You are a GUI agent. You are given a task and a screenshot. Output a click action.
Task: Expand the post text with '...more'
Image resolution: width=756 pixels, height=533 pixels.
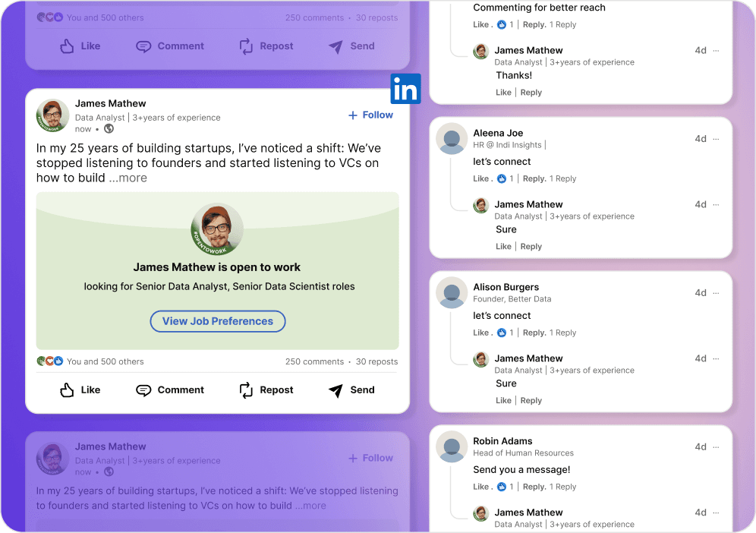(128, 178)
